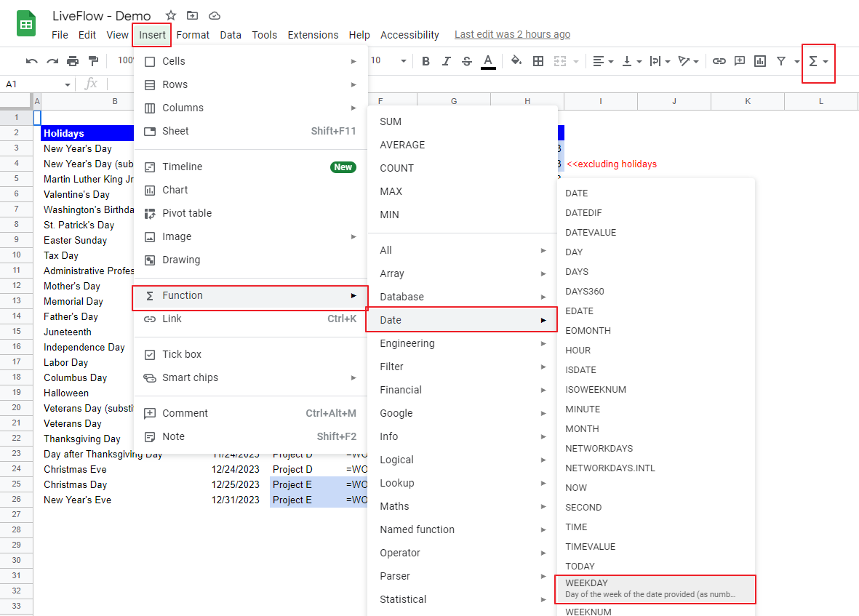Screen dimensions: 859x616
Task: Open the text rotation dropdown
Action: pyautogui.click(x=689, y=61)
